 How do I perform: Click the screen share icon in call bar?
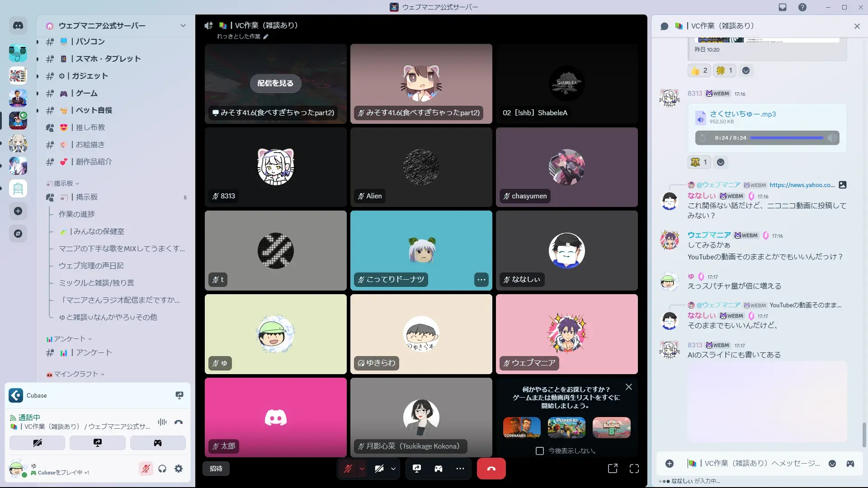point(416,469)
